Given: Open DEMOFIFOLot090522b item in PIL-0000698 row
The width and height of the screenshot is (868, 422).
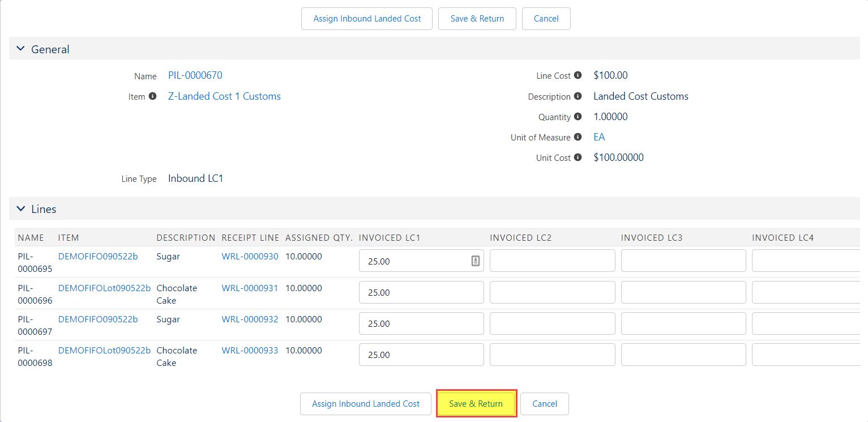Looking at the screenshot, I should (104, 351).
